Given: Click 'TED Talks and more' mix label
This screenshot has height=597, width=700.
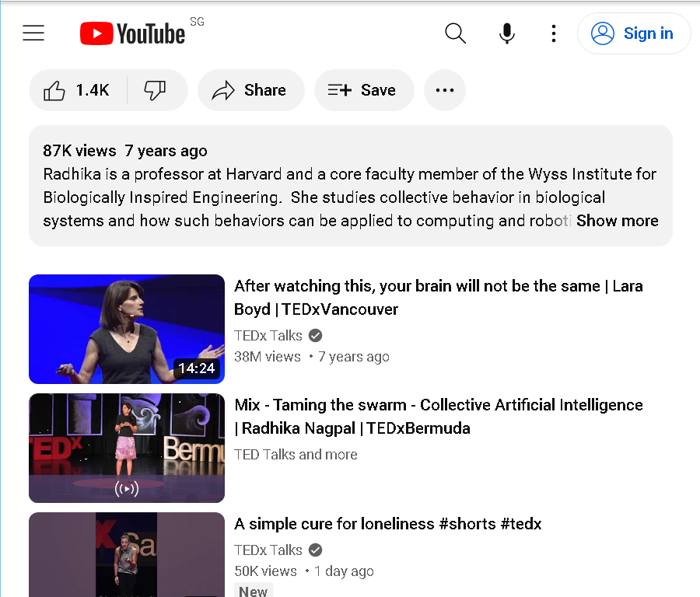Looking at the screenshot, I should 296,454.
